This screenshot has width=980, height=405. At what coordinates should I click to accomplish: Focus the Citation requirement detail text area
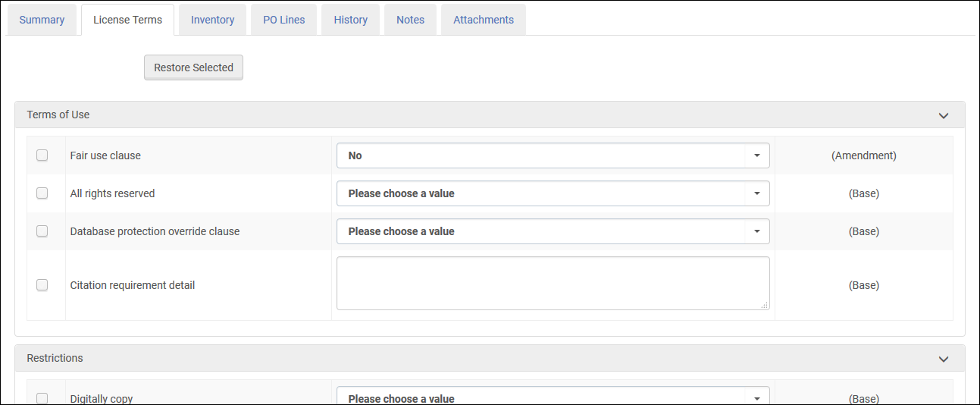pyautogui.click(x=553, y=283)
